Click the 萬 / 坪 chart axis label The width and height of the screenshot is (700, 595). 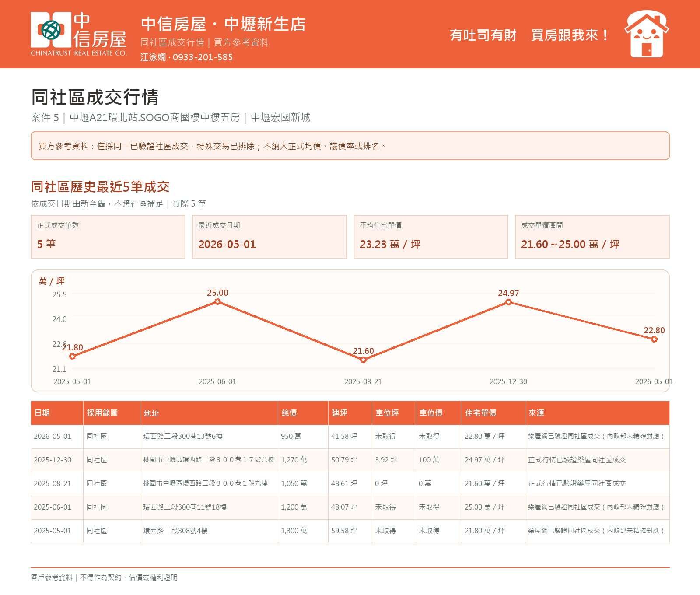coord(52,281)
